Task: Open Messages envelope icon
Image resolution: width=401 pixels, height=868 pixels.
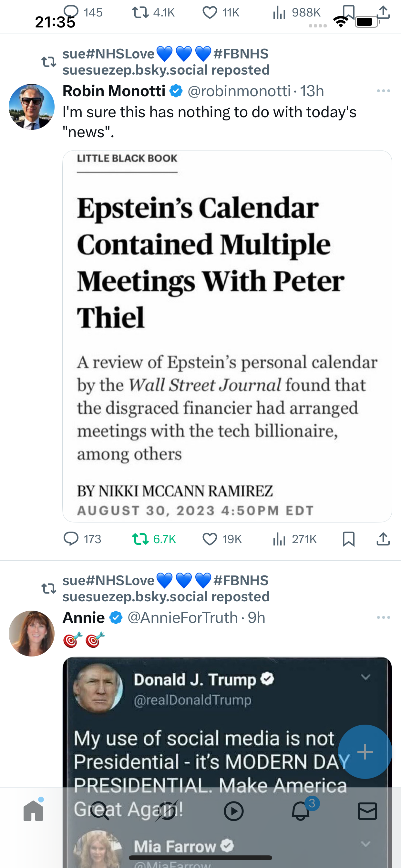Action: point(367,811)
